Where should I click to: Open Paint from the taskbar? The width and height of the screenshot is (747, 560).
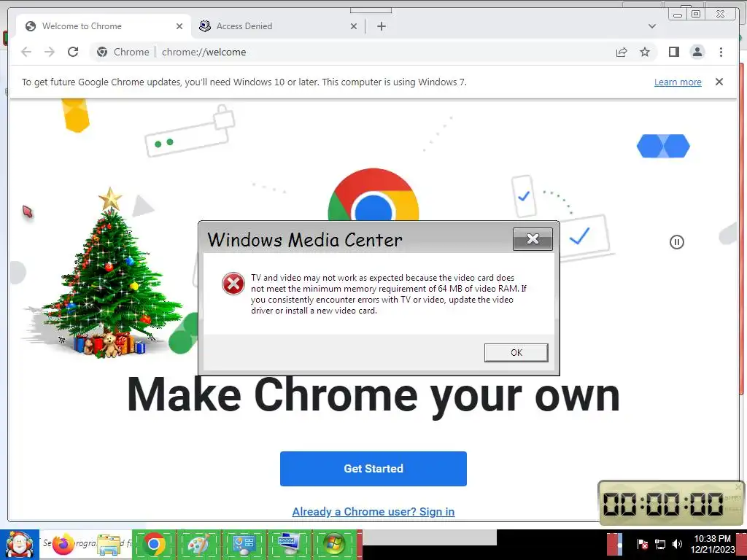tap(199, 545)
